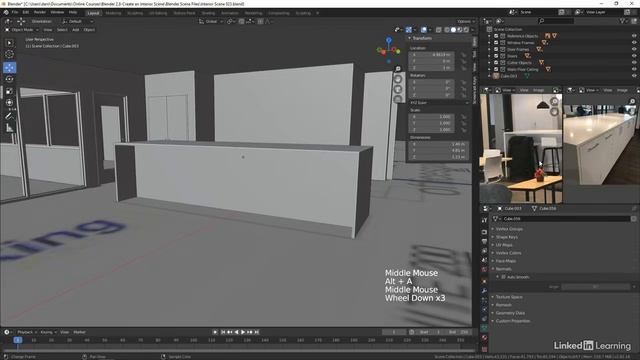The image size is (640, 360).
Task: Enable Auto Smooth checkbox
Action: pyautogui.click(x=503, y=277)
